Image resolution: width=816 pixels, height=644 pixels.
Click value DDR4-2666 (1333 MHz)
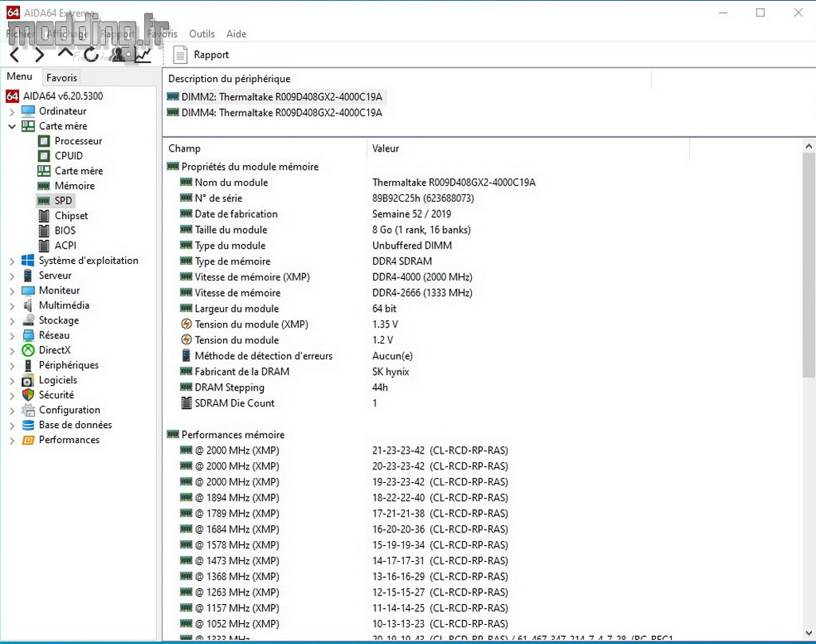pos(422,293)
